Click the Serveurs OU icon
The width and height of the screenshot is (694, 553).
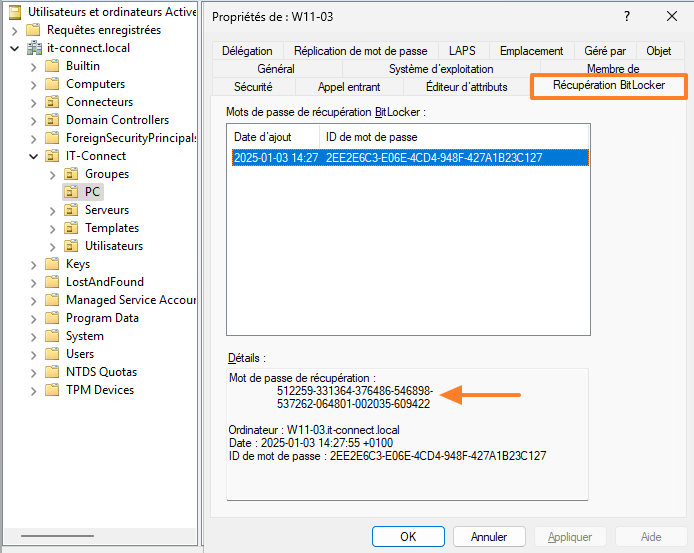point(71,210)
